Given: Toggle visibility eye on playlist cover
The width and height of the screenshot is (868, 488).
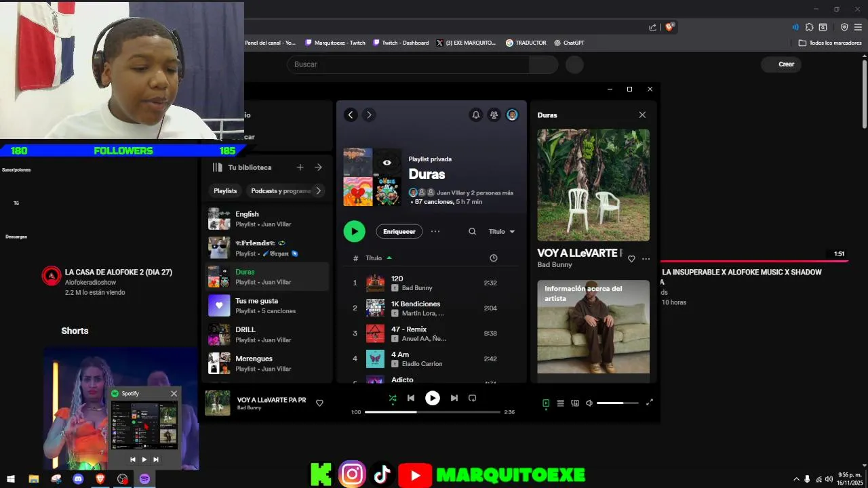Looking at the screenshot, I should pyautogui.click(x=387, y=163).
